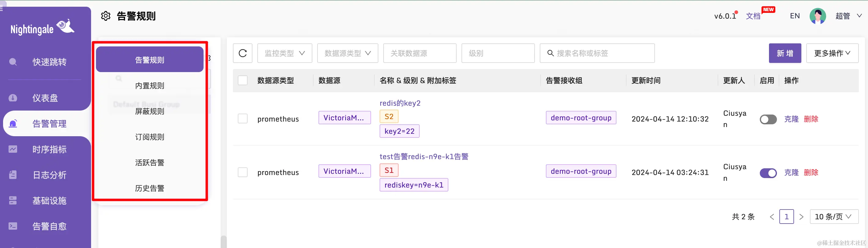Screen dimensions: 868x248
Task: Select 屏蔽规则 in the submenu
Action: (x=150, y=111)
